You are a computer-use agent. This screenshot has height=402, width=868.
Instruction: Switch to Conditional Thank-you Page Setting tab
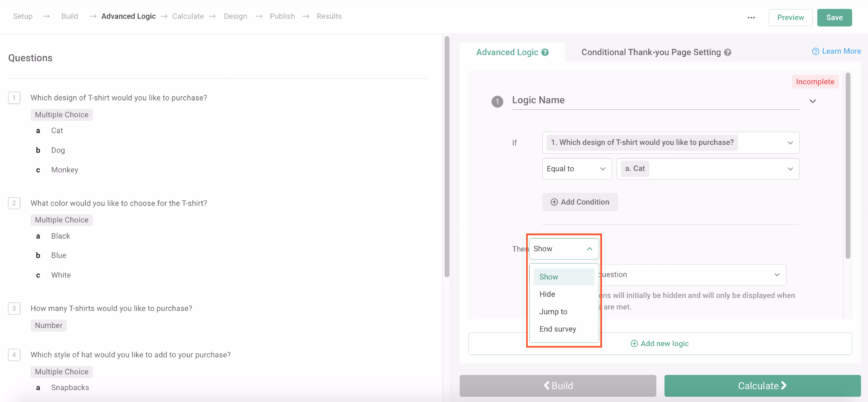(656, 52)
